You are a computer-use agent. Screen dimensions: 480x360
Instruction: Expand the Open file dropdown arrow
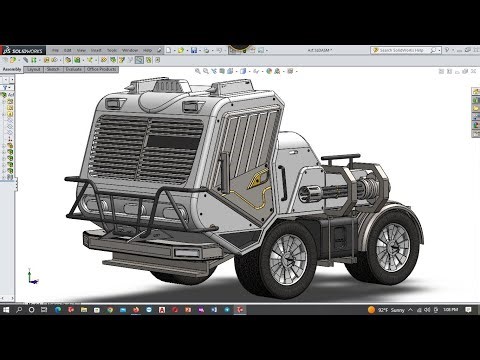[187, 51]
